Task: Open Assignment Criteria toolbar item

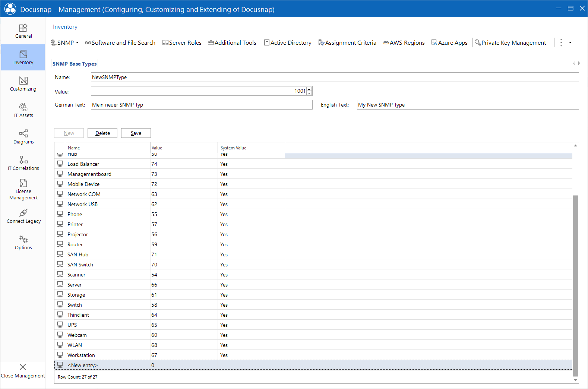Action: [x=347, y=43]
